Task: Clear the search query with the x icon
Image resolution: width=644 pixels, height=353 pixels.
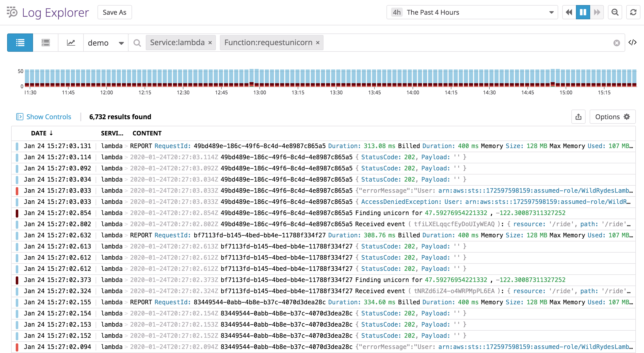Action: 617,43
